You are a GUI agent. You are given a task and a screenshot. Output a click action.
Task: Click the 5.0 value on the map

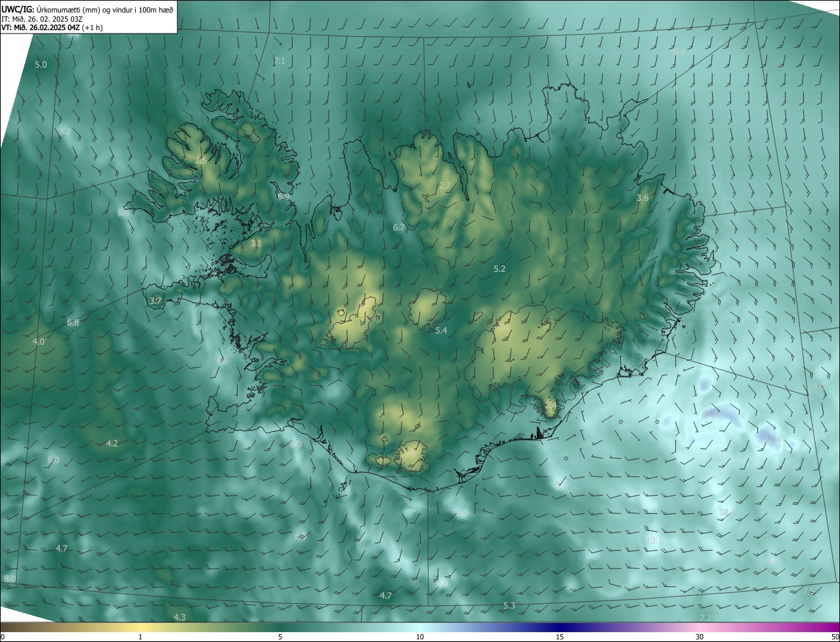pos(41,64)
